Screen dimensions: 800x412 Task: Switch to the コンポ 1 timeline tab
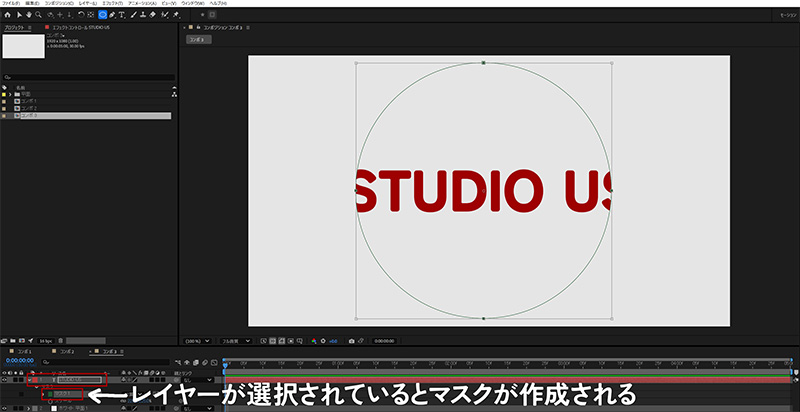(25, 352)
